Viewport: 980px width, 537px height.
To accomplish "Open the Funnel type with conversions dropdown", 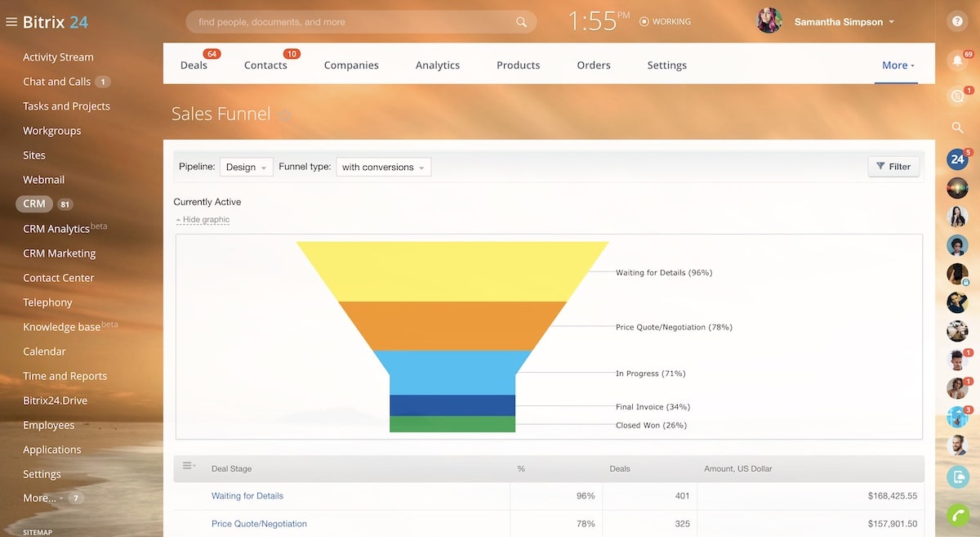I will tap(383, 167).
